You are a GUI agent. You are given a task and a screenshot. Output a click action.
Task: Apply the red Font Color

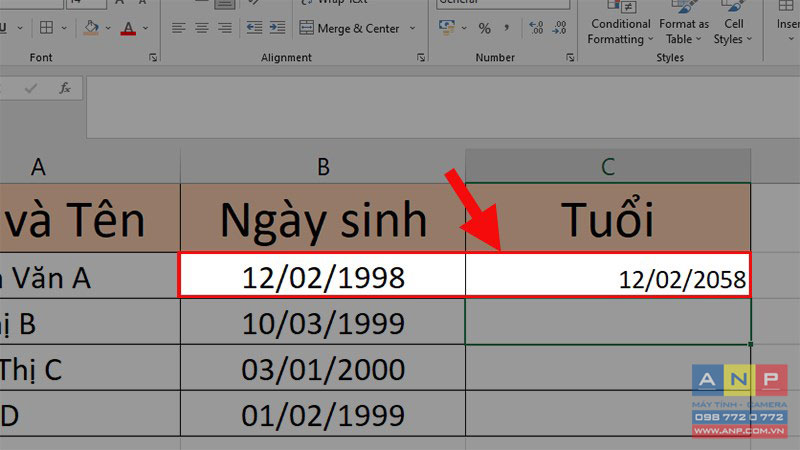[128, 28]
